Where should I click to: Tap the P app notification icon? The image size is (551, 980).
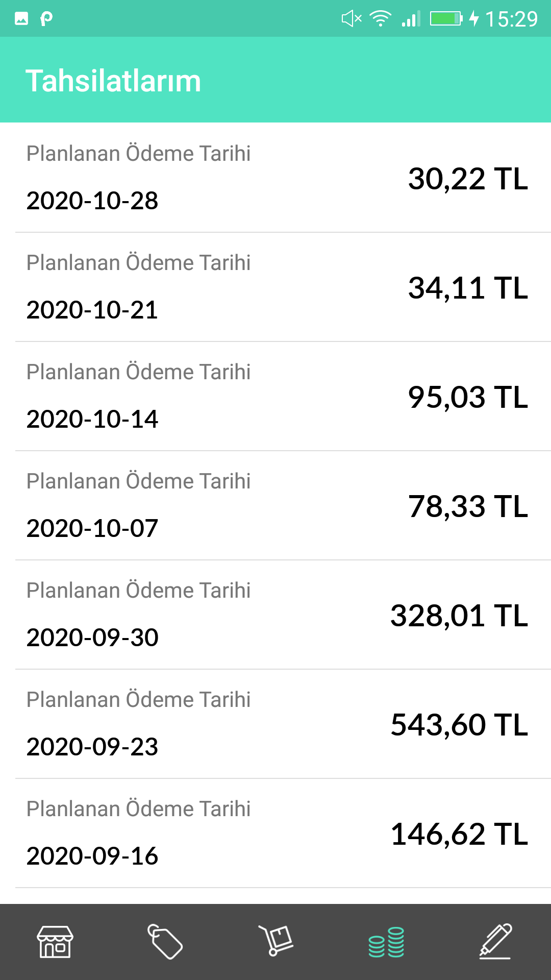[46, 19]
